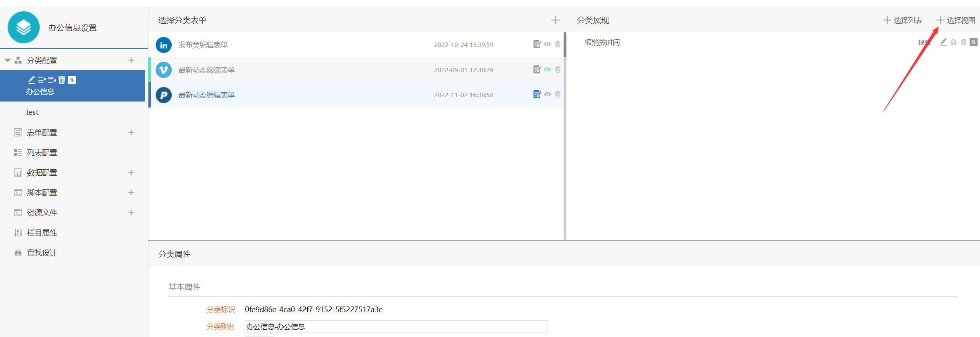
Task: Set 报销按时间 as home view icon
Action: click(x=954, y=42)
